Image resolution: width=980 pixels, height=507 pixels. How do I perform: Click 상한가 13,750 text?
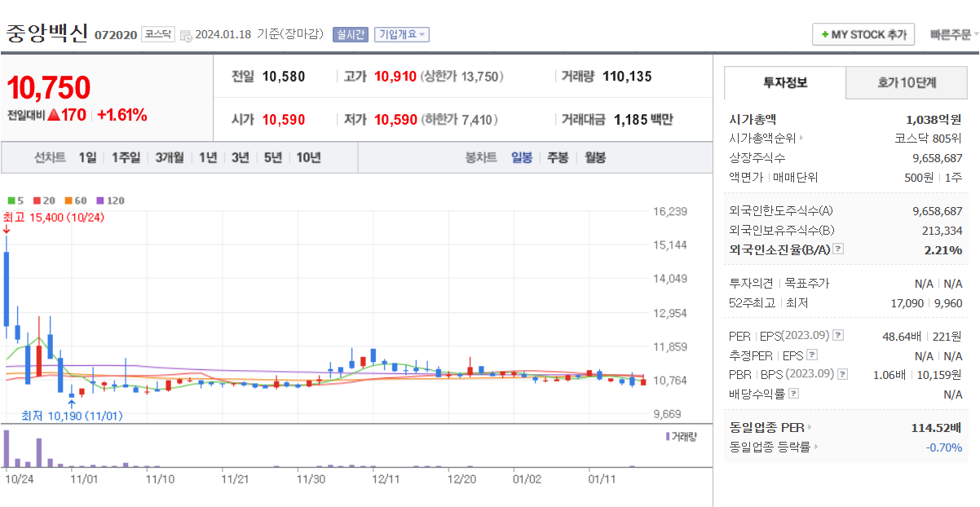(x=462, y=77)
